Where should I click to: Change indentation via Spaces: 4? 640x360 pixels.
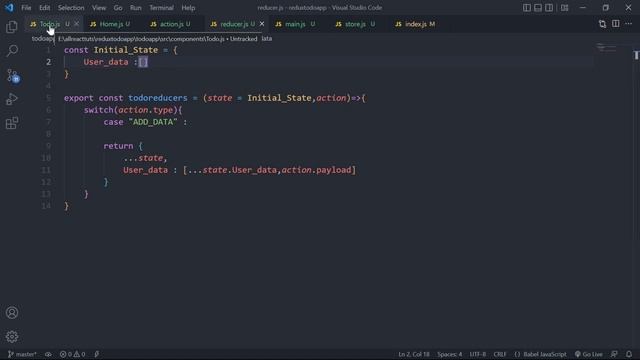click(x=449, y=354)
